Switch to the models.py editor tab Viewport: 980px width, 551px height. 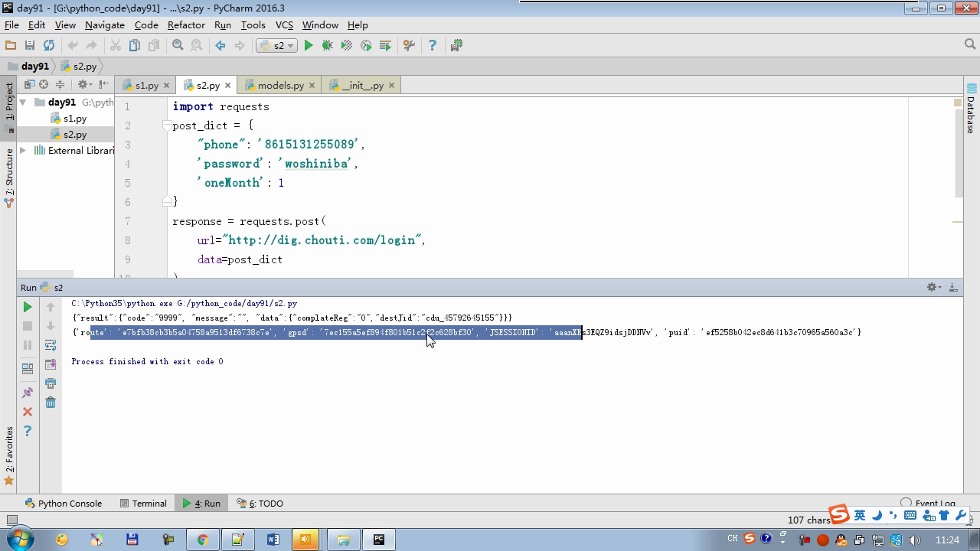[x=280, y=86]
